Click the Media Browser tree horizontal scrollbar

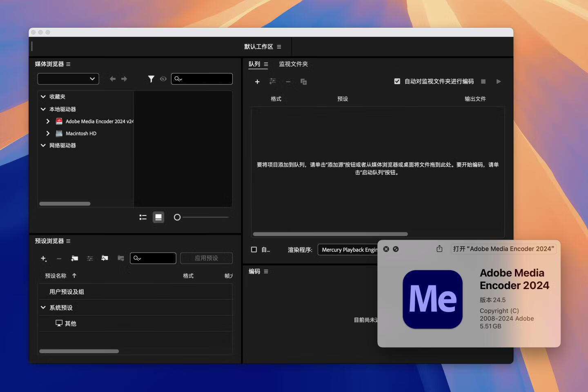click(65, 204)
